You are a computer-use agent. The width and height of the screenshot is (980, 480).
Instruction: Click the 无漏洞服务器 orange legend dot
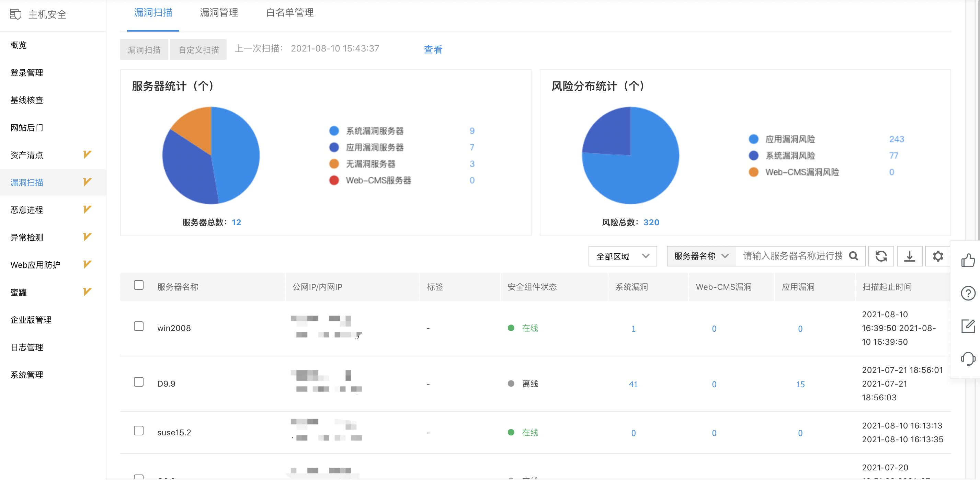click(334, 163)
